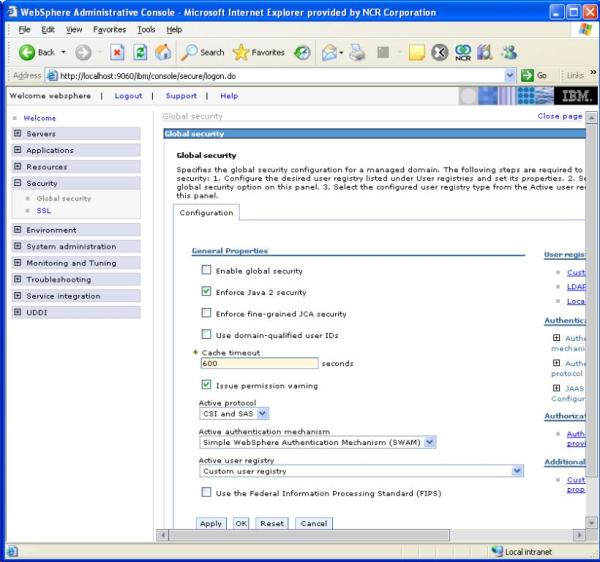Viewport: 600px width, 562px height.
Task: Toggle Issue permission warning checkbox
Action: coord(206,384)
